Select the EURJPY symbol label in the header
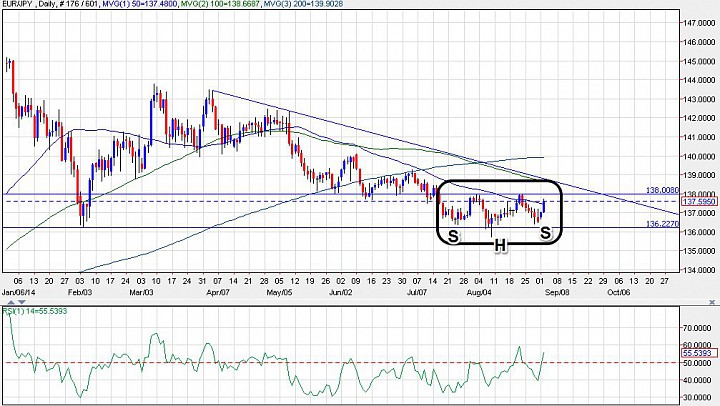The width and height of the screenshot is (720, 406). (17, 4)
